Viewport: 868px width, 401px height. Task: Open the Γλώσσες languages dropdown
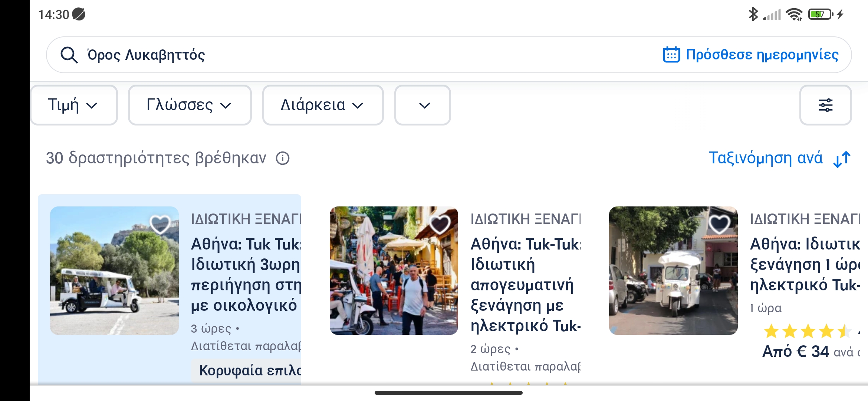pyautogui.click(x=190, y=105)
